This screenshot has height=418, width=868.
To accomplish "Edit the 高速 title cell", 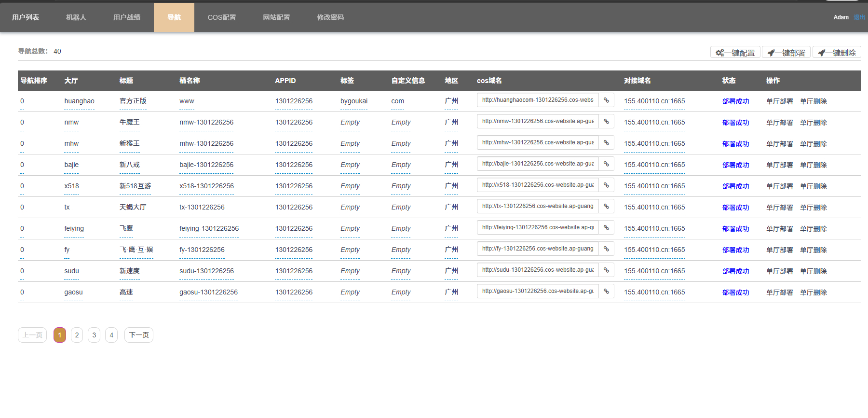I will click(x=126, y=293).
